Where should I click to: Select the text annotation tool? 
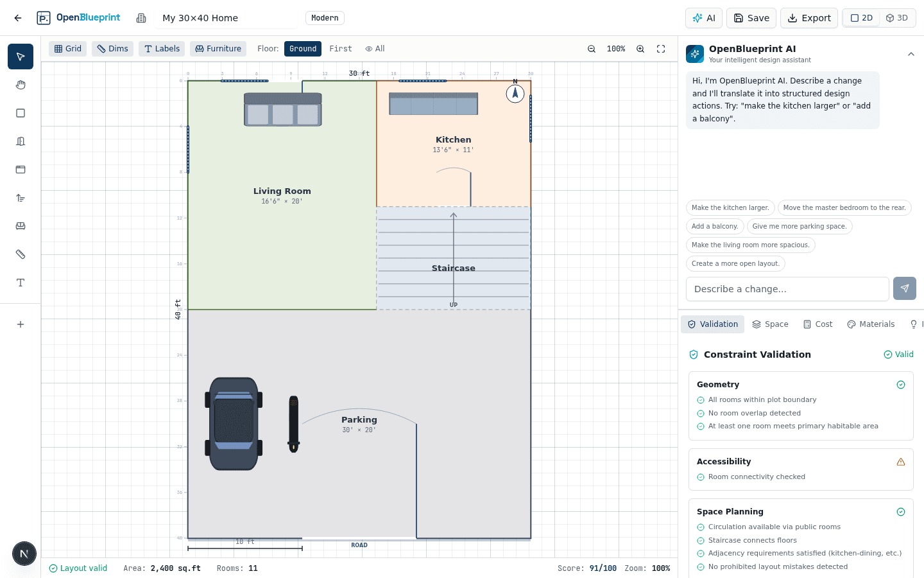click(x=21, y=283)
